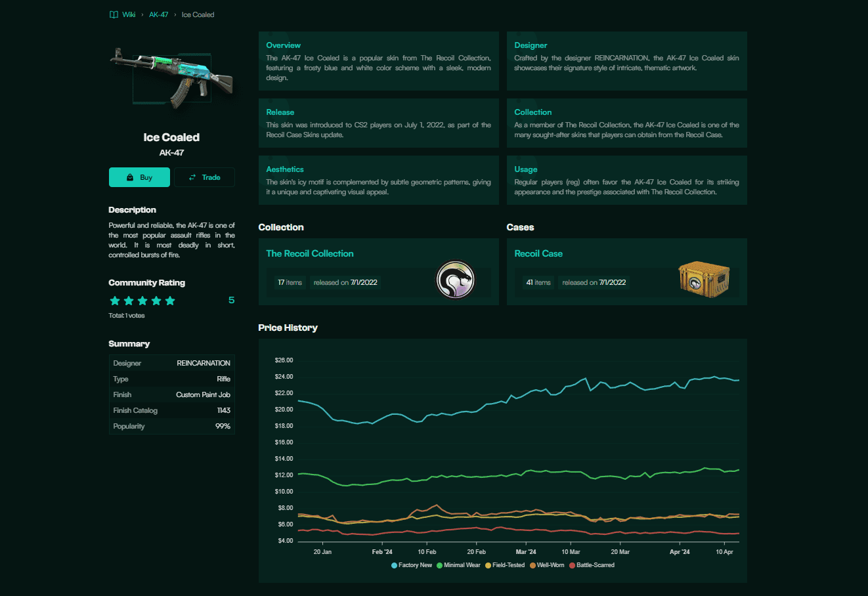Rate five stars using the last star
Viewport: 868px width, 596px height.
170,301
